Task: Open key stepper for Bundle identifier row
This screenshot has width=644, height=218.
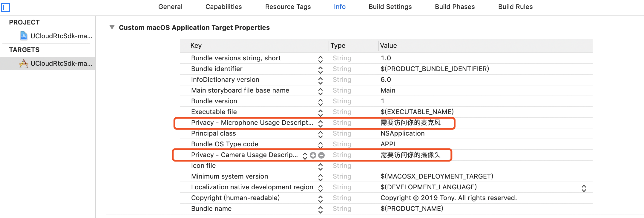Action: pyautogui.click(x=320, y=70)
